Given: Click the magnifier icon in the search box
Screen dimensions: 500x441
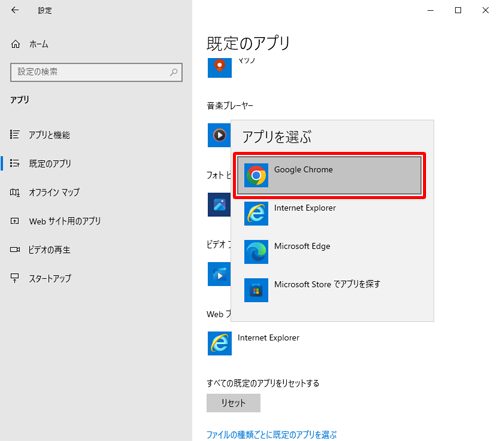Looking at the screenshot, I should tap(174, 72).
